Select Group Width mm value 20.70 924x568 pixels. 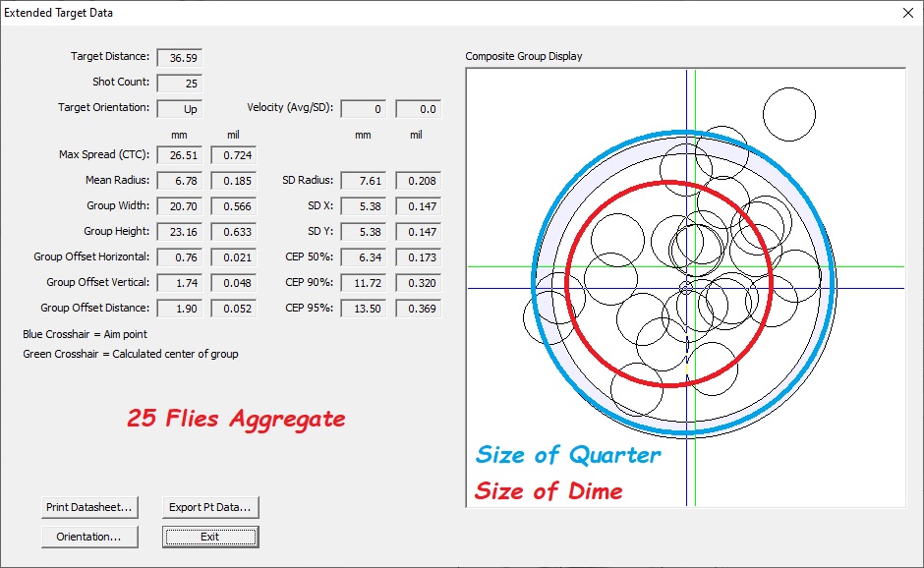[x=180, y=206]
